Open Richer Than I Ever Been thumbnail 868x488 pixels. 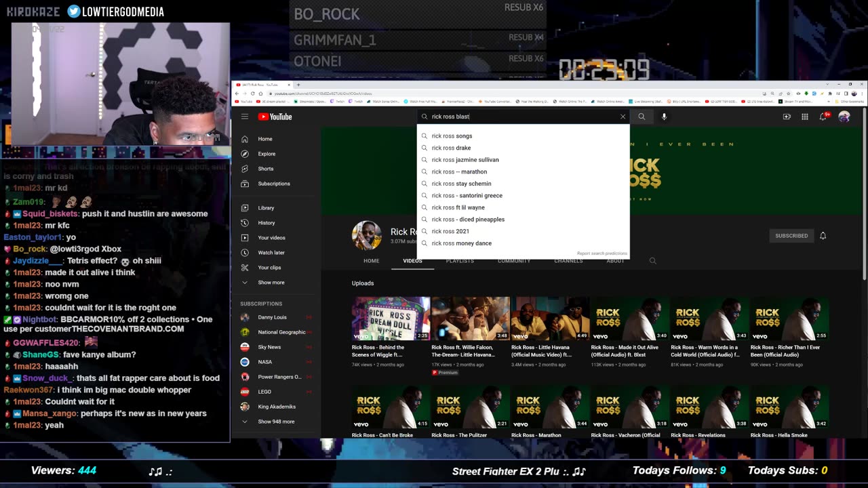click(789, 319)
